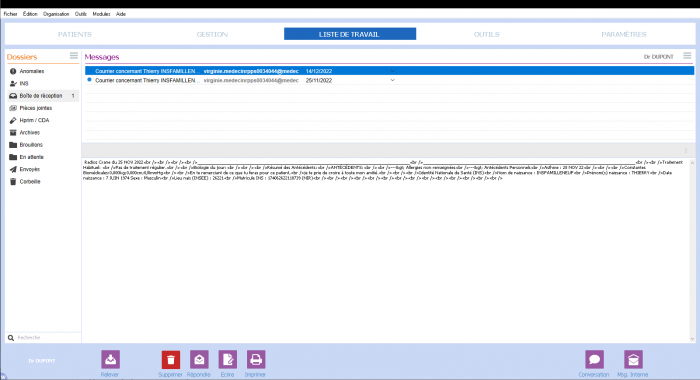Open the Dossiers panel hamburger menu

[x=74, y=56]
